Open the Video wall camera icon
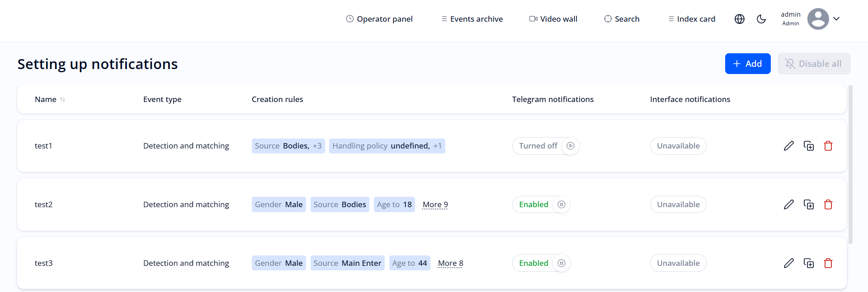This screenshot has width=868, height=292. [x=533, y=19]
